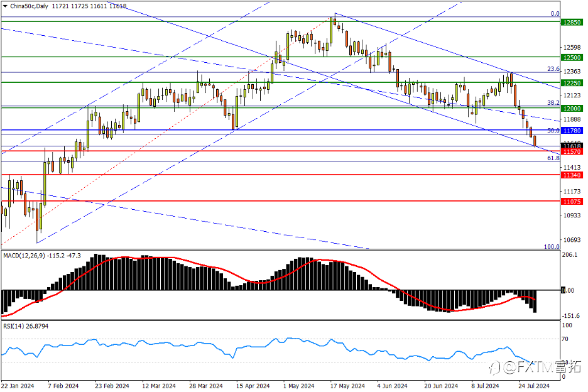This screenshot has width=588, height=392.
Task: Click the 38.2 Fibonacci level label
Action: pos(553,103)
